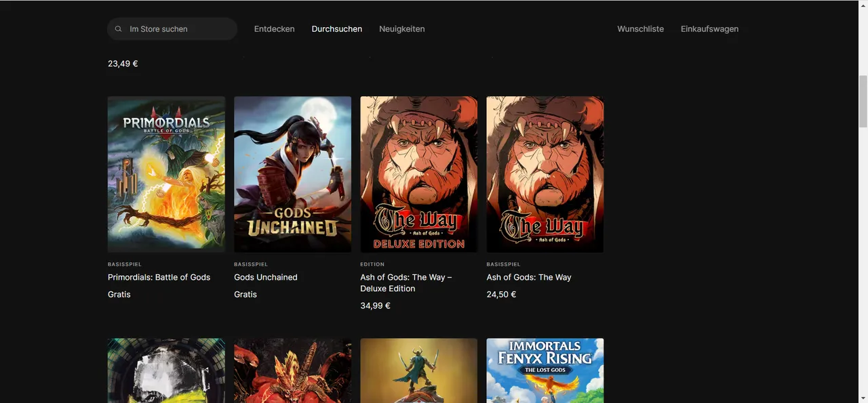
Task: Click BASISSPIEL label above Primordials
Action: (x=125, y=264)
